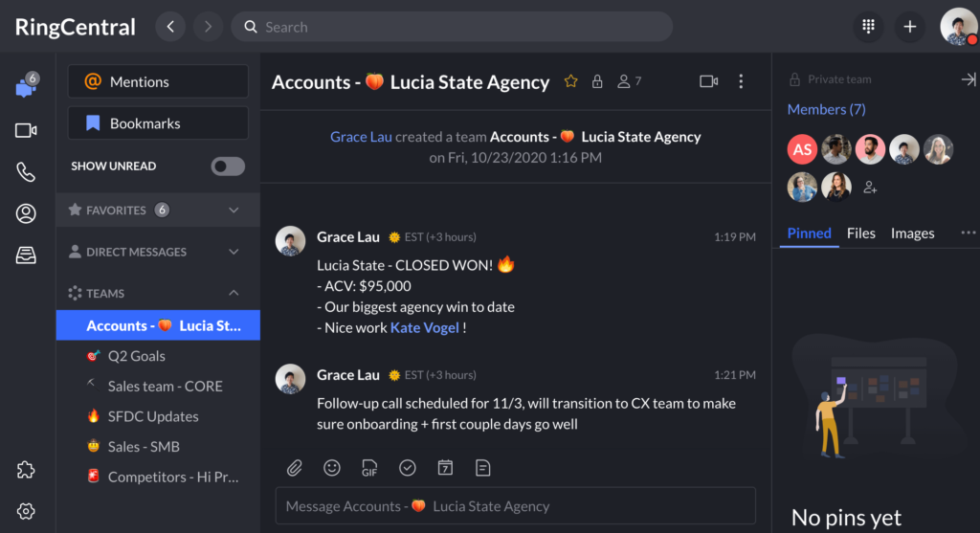Open Settings gear in left sidebar

26,511
